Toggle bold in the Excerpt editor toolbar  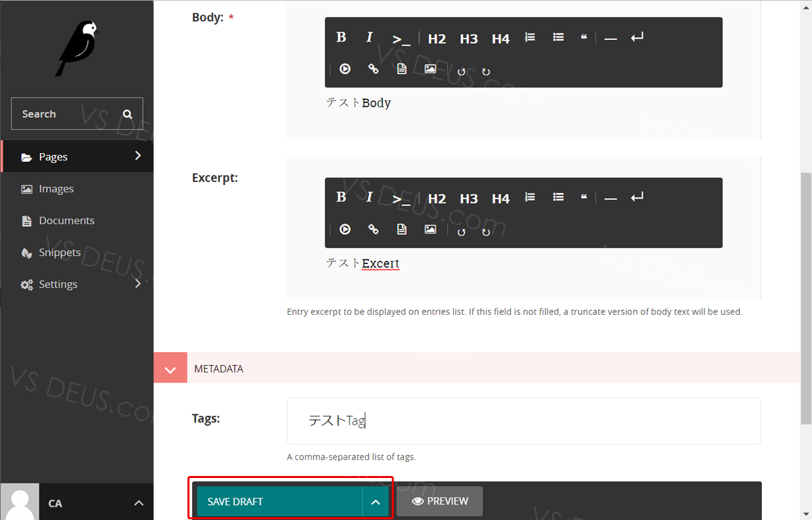(x=341, y=197)
